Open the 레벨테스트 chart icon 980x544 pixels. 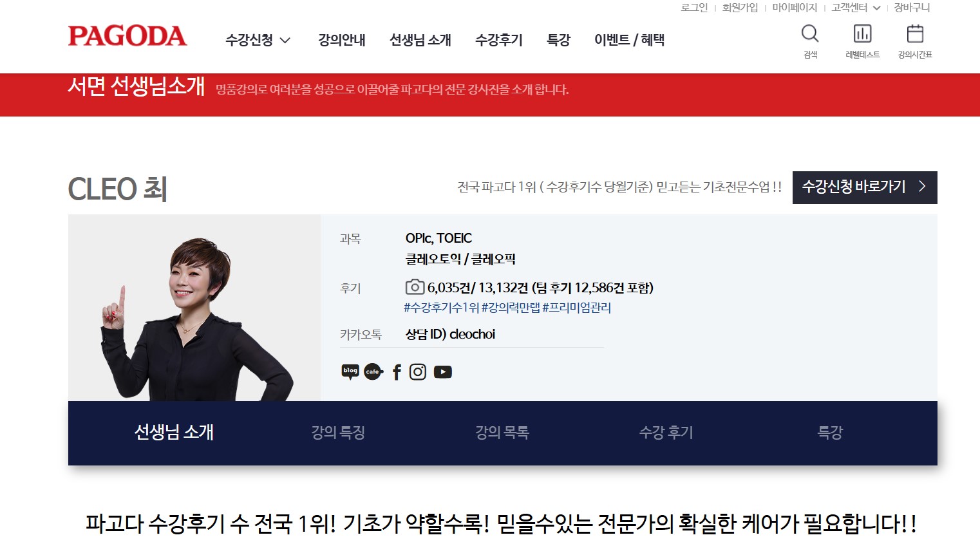tap(862, 34)
